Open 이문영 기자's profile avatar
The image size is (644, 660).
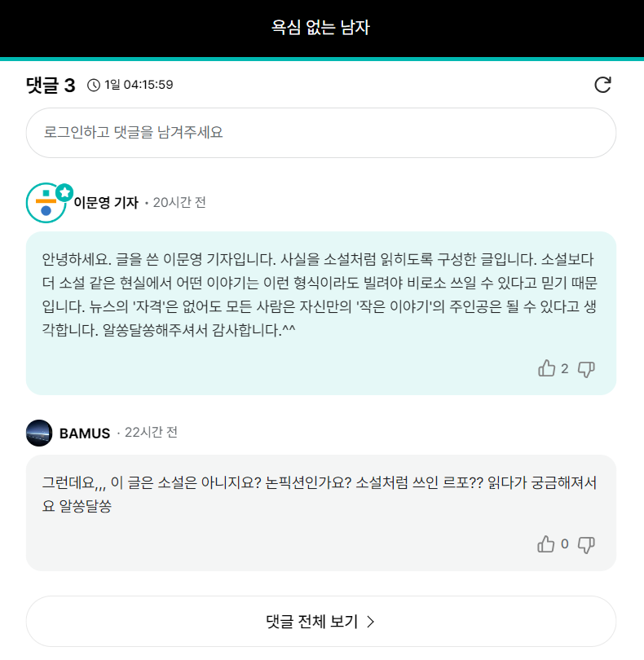pos(46,203)
